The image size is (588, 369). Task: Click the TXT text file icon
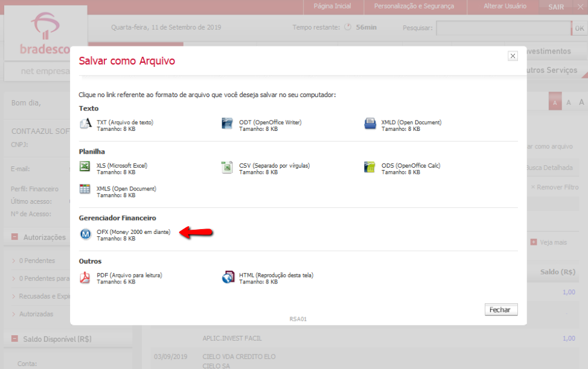coord(86,123)
